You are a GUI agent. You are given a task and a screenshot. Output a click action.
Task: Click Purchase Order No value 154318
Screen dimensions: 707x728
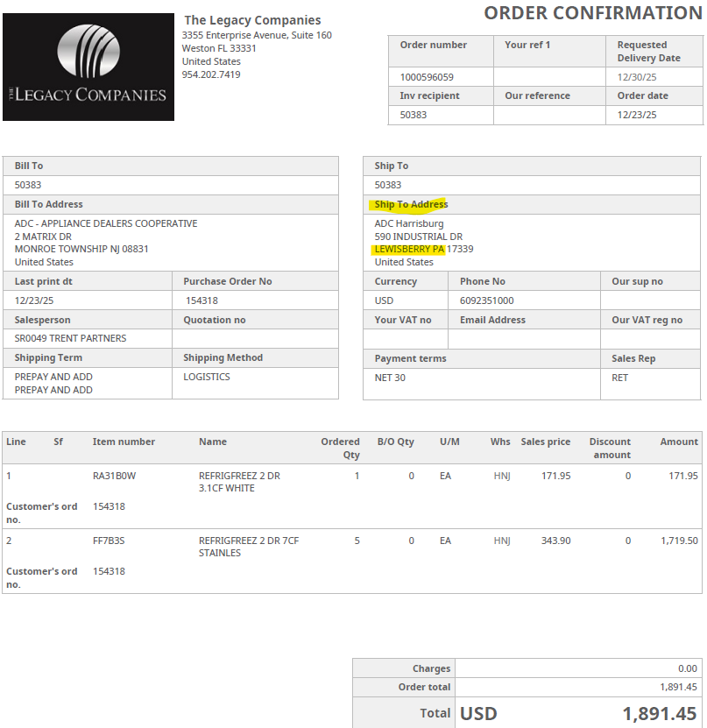(x=201, y=300)
